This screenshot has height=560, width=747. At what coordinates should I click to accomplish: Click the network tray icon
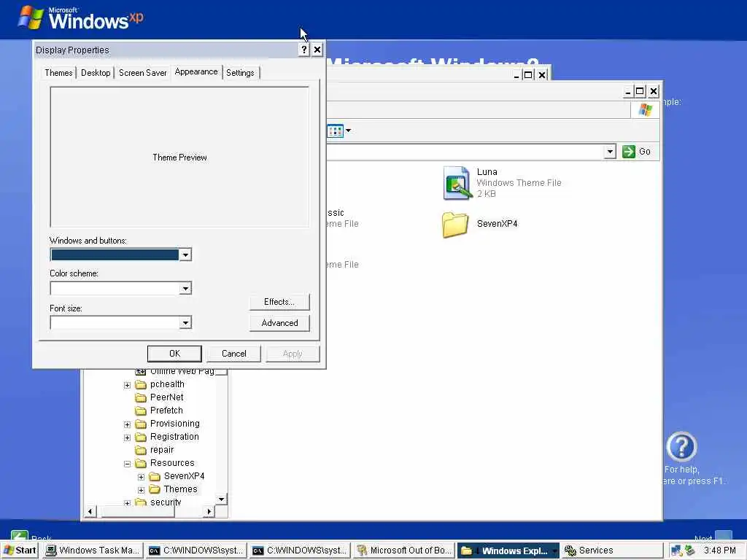676,551
